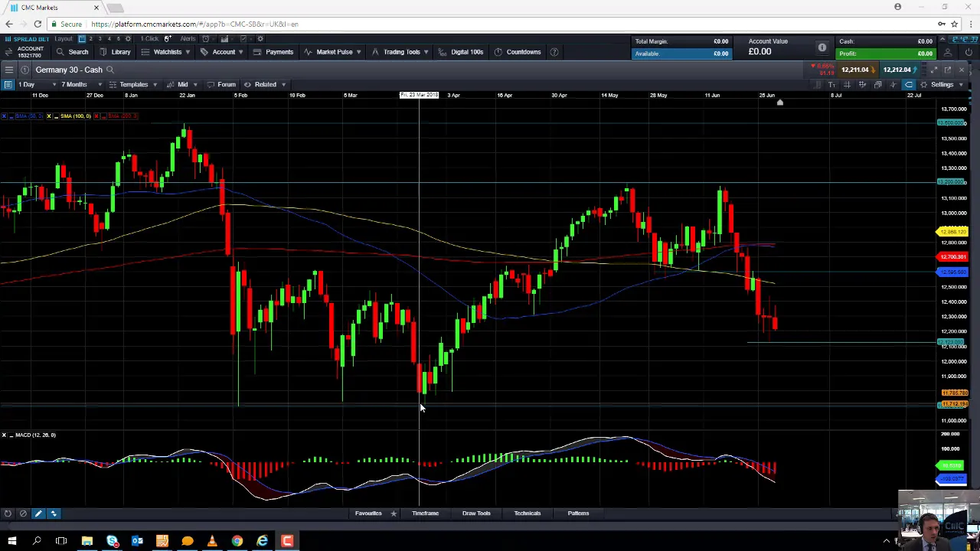
Task: Open Countdowns
Action: [518, 52]
